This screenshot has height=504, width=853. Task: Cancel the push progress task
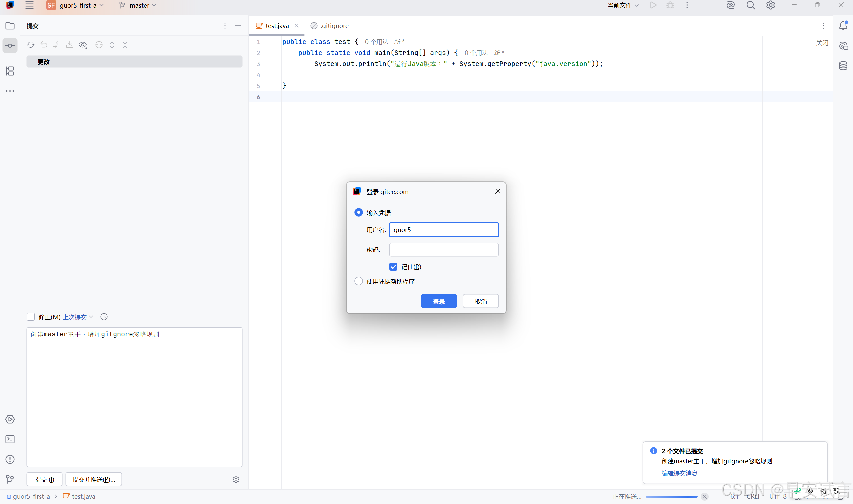704,497
